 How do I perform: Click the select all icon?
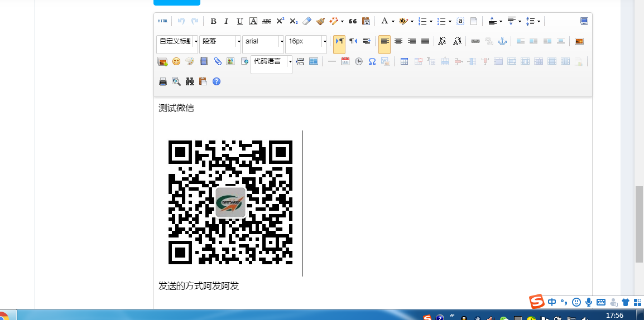click(x=460, y=21)
